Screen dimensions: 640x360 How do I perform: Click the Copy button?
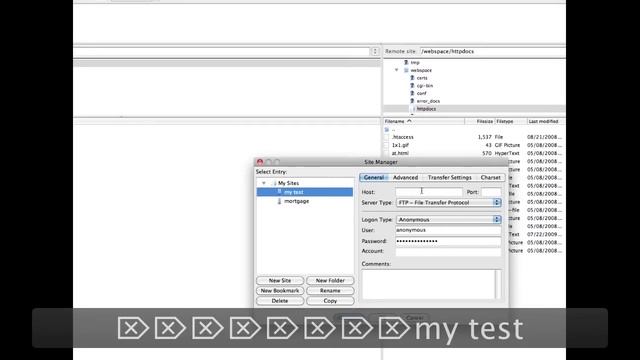coord(330,301)
